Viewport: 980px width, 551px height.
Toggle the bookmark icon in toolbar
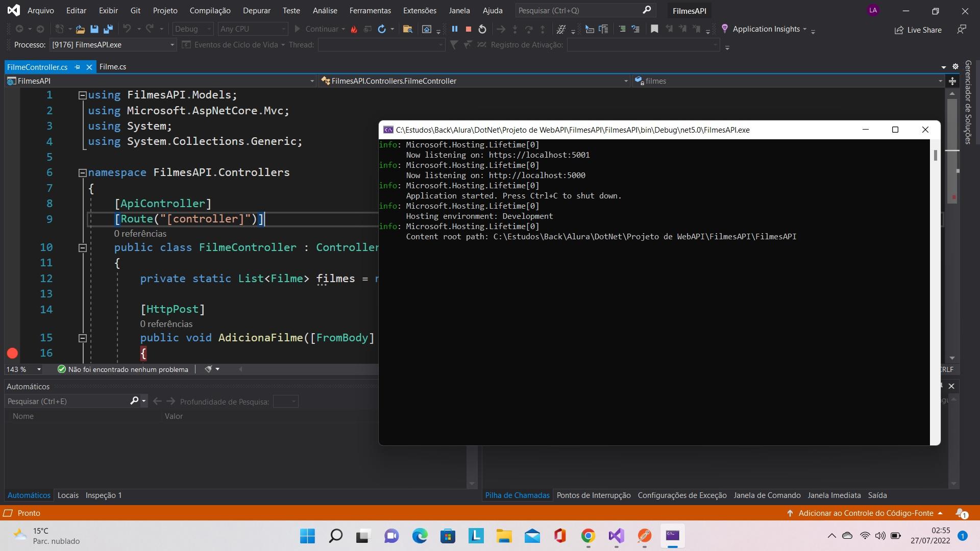pos(654,29)
